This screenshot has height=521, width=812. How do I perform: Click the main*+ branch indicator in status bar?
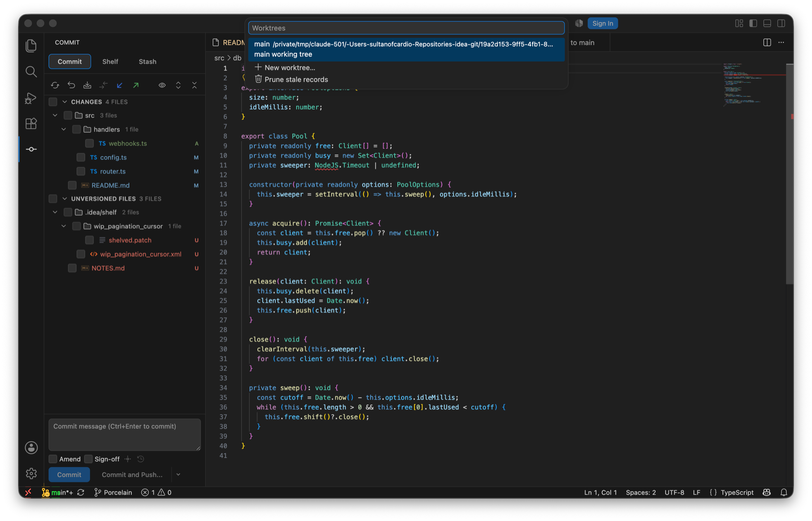57,492
